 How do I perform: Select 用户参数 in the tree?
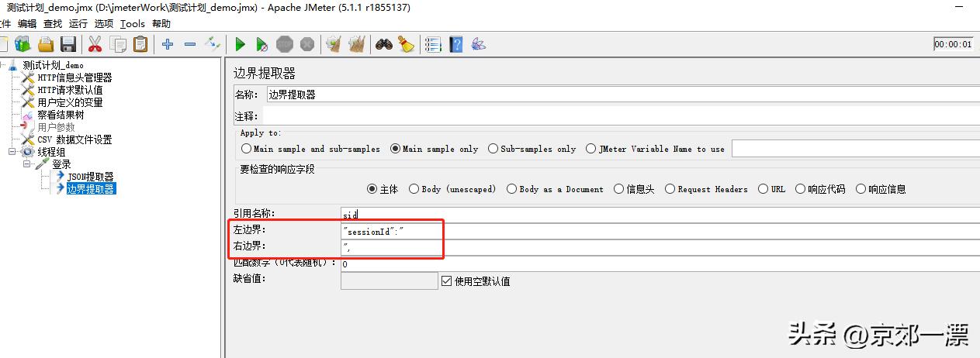coord(56,127)
